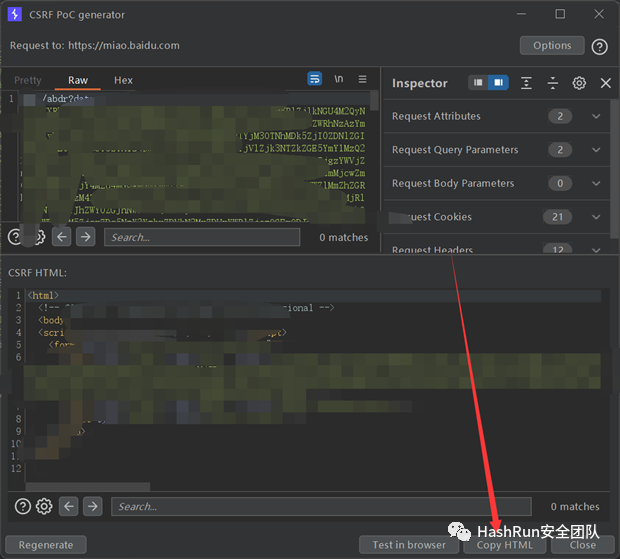Click the Request Cookies count 21

[x=558, y=217]
